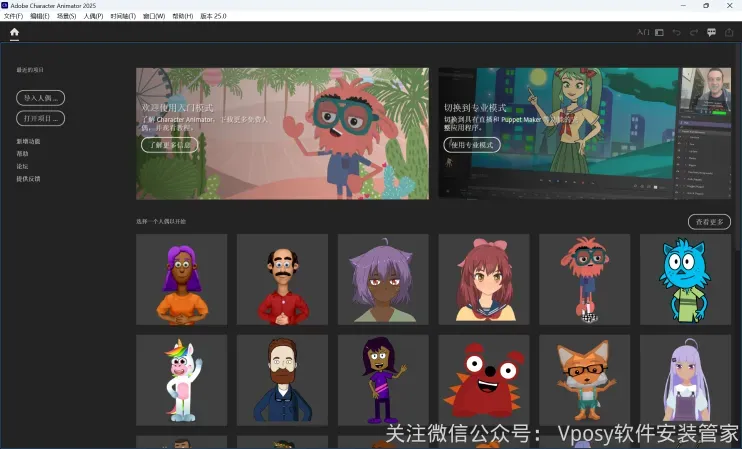The width and height of the screenshot is (742, 449).
Task: Select the red spiky monster puppet
Action: (x=484, y=380)
